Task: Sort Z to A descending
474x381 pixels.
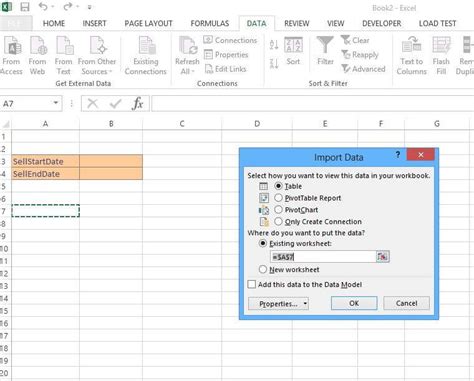Action: click(274, 63)
